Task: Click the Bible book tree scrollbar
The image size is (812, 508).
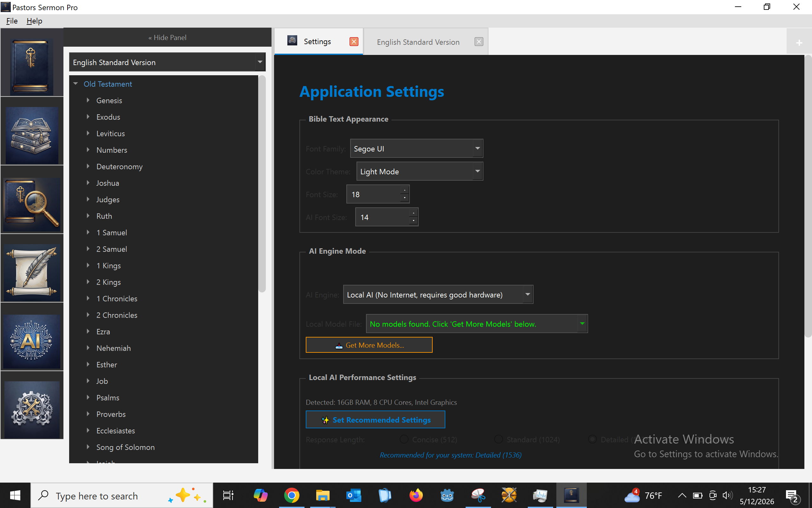Action: click(262, 184)
